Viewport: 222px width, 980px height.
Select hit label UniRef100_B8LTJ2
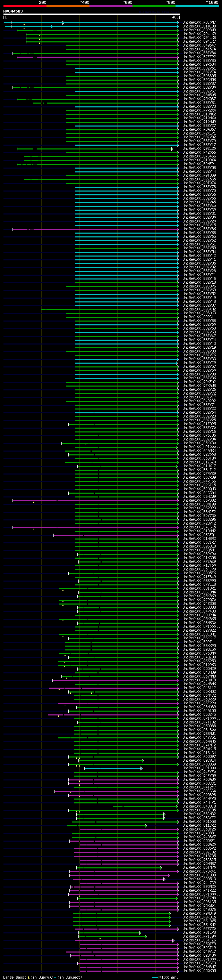[199, 470]
